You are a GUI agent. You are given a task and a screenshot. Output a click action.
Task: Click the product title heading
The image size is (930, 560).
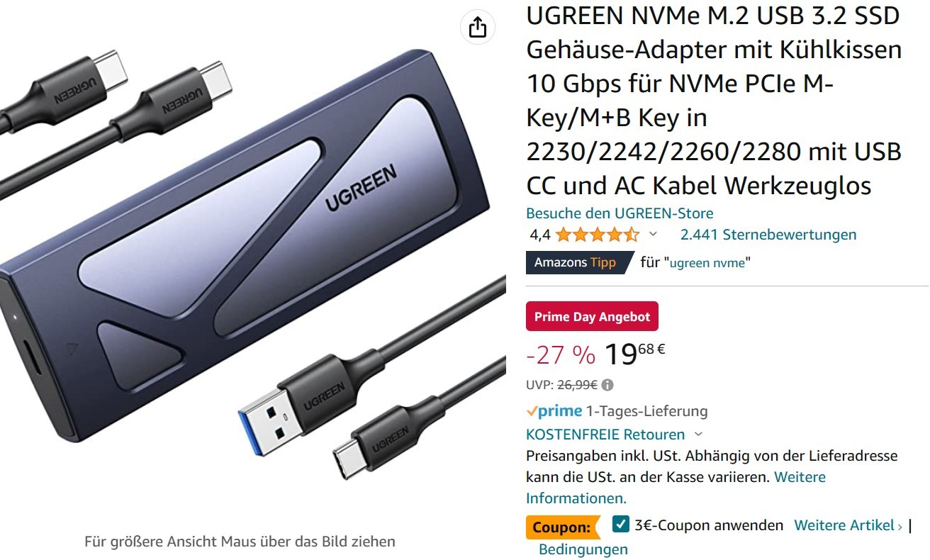[x=714, y=101]
